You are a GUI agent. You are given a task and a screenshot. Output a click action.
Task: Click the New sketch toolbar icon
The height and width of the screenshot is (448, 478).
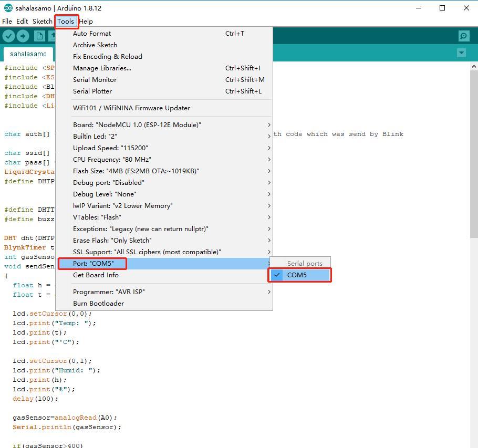pos(39,36)
